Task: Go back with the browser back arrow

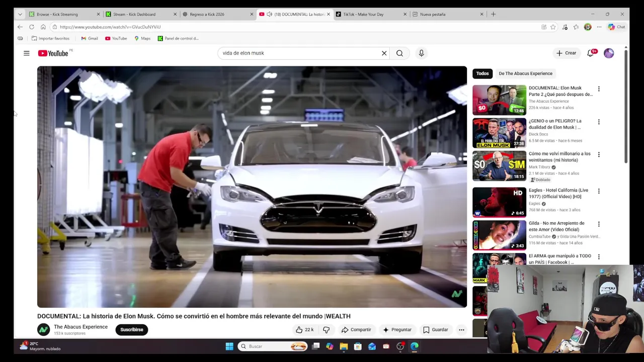Action: tap(20, 27)
